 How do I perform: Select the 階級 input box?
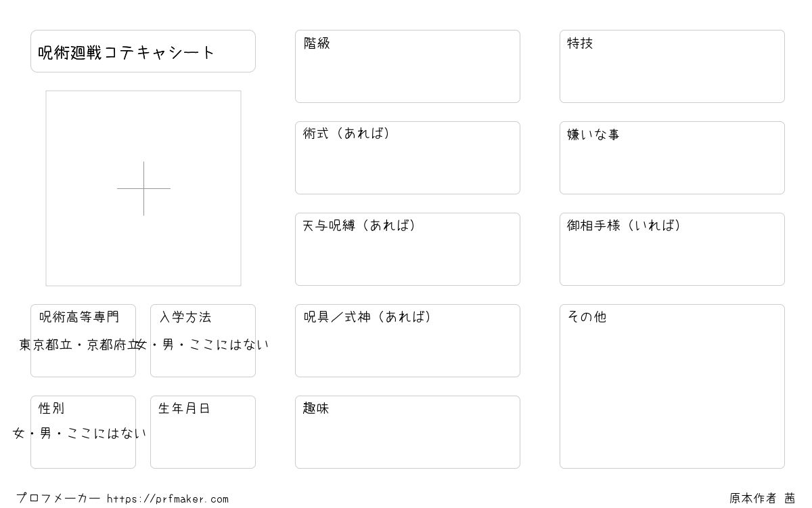[x=407, y=66]
